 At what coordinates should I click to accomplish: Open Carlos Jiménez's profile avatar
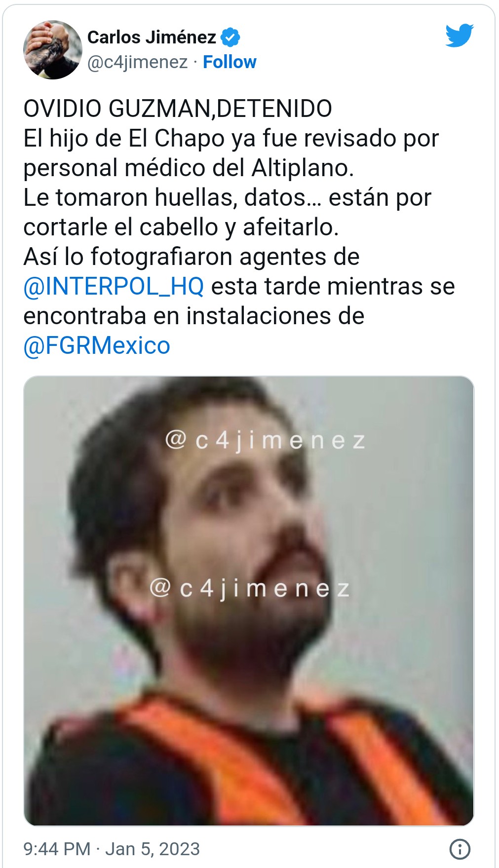[x=53, y=50]
